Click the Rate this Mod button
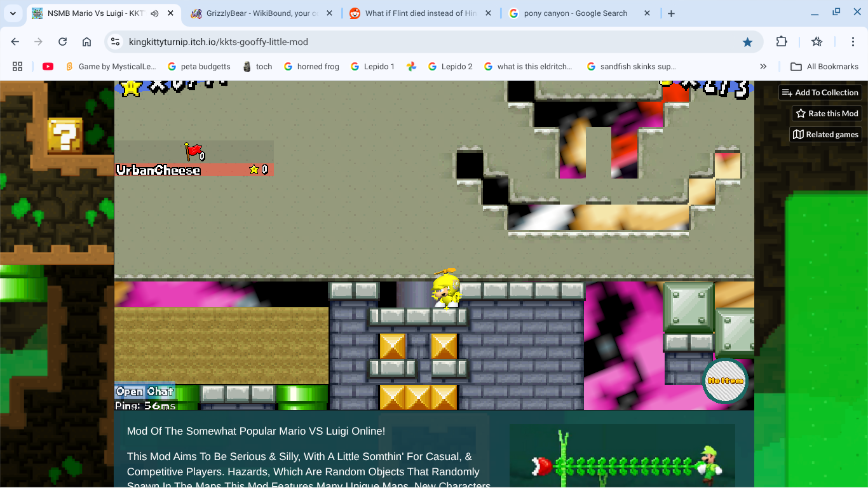 [827, 114]
